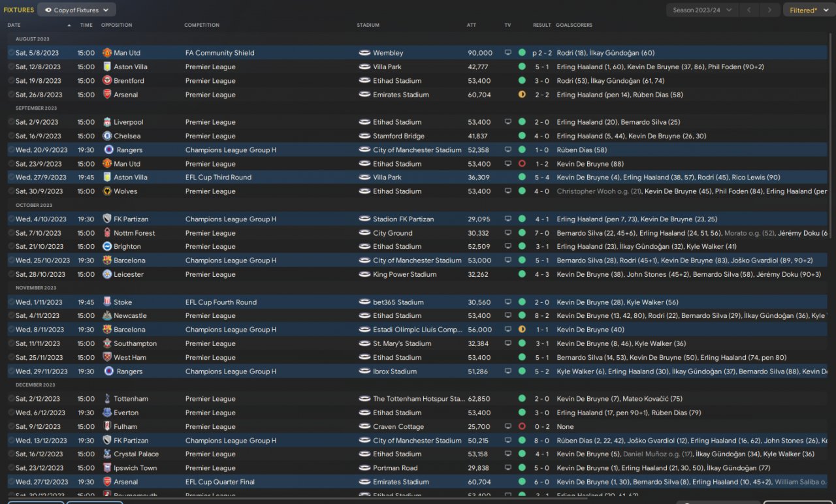Click the stadium icon beside Wembley
Viewport: 836px width, 504px height.
pyautogui.click(x=364, y=53)
